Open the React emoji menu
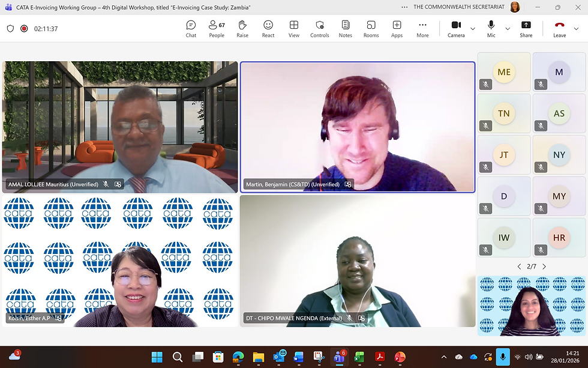This screenshot has height=368, width=588. 268,29
